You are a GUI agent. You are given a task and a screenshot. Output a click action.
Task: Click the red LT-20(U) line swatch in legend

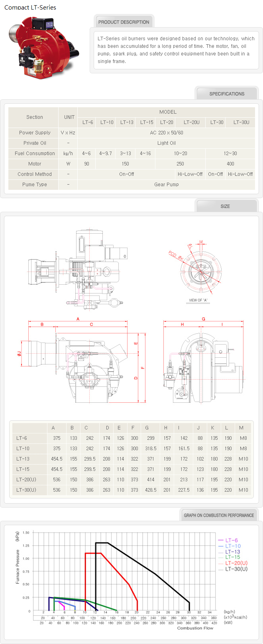click(x=221, y=563)
